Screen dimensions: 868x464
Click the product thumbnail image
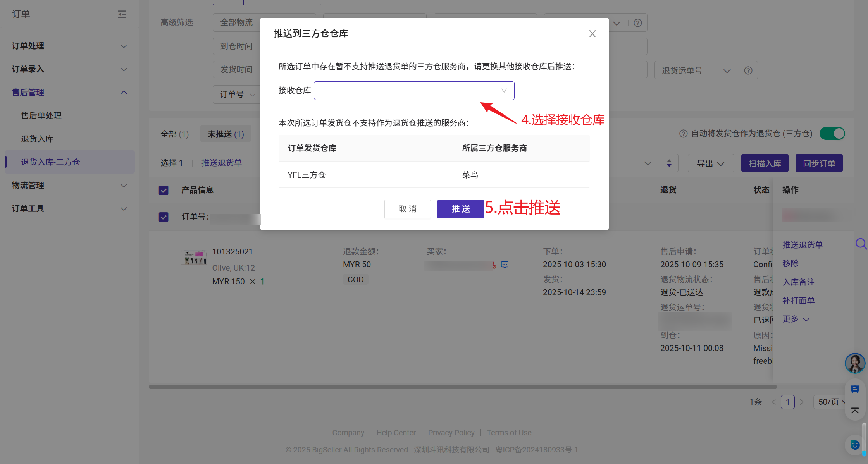click(x=195, y=258)
